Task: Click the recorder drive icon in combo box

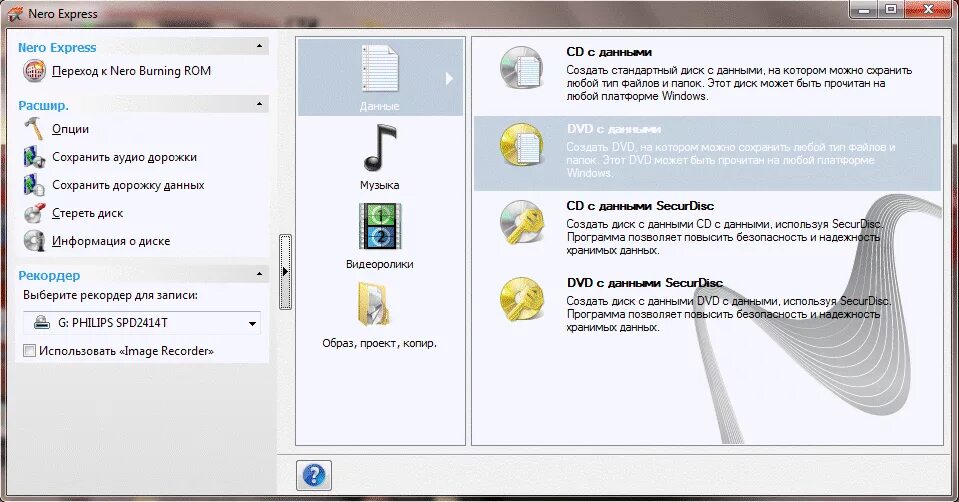Action: click(42, 323)
